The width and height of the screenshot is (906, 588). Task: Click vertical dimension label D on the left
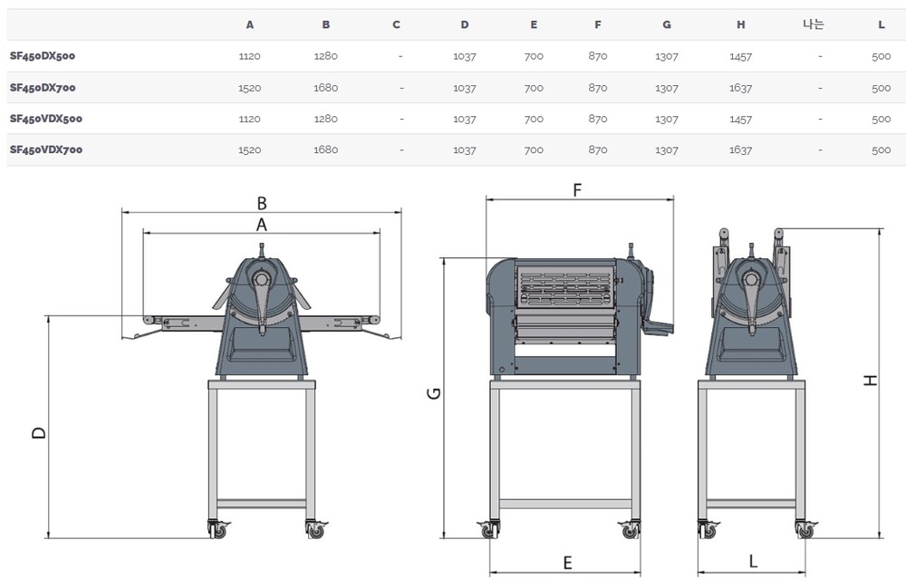[x=38, y=433]
